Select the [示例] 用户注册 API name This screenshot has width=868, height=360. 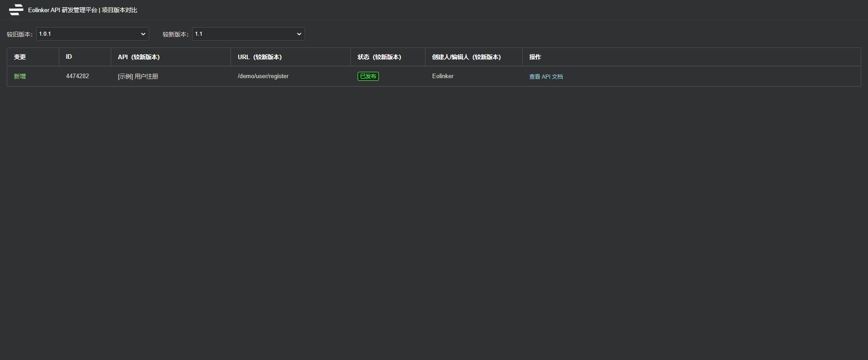click(x=138, y=76)
